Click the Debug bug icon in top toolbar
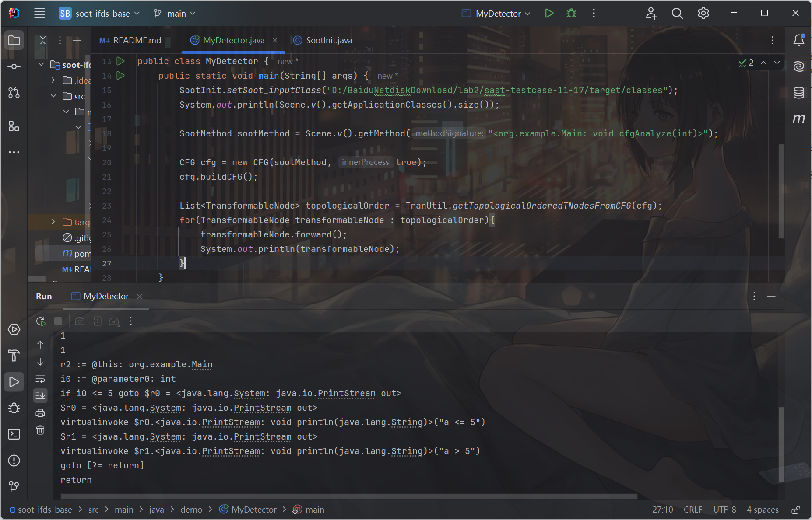This screenshot has height=520, width=812. click(x=571, y=14)
